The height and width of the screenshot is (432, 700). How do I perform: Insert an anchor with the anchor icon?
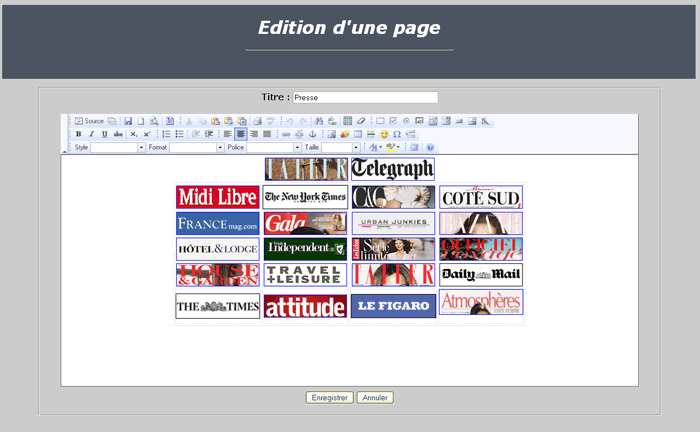click(312, 134)
